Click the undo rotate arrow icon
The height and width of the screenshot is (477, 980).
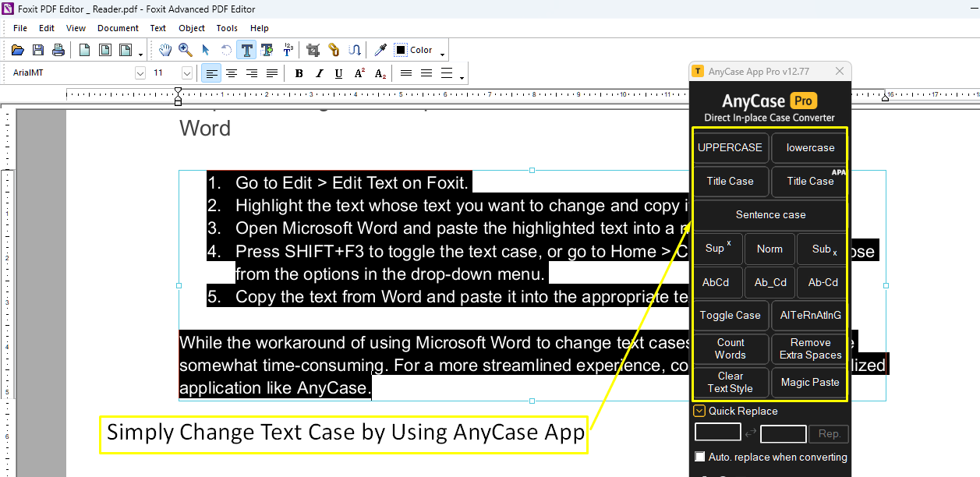[x=226, y=50]
